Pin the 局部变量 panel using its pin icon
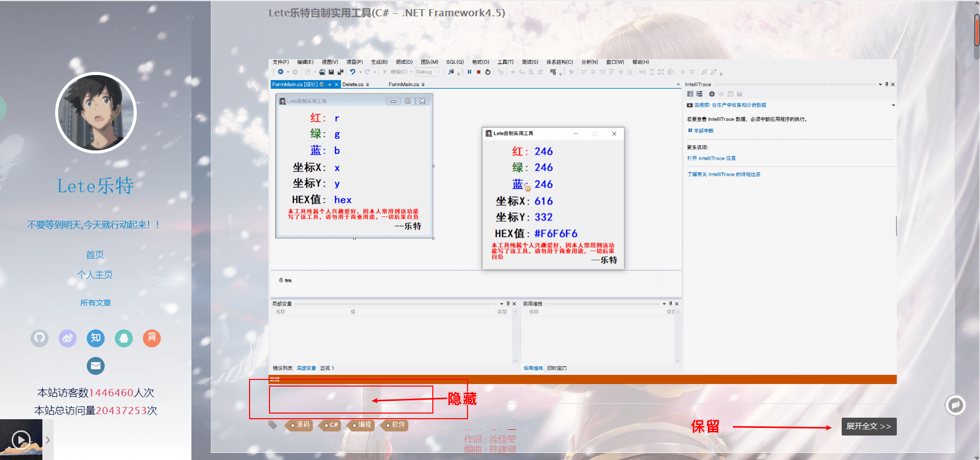Screen dimensions: 980x460 pyautogui.click(x=508, y=303)
